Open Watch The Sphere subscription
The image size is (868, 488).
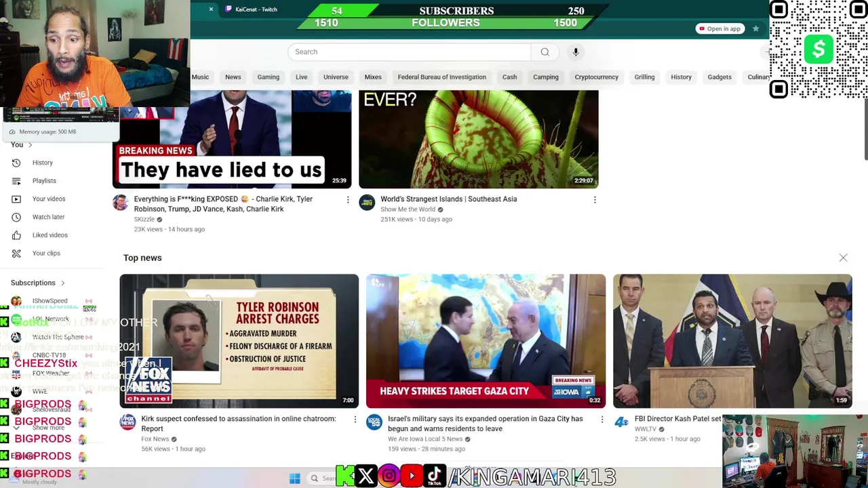click(x=58, y=337)
